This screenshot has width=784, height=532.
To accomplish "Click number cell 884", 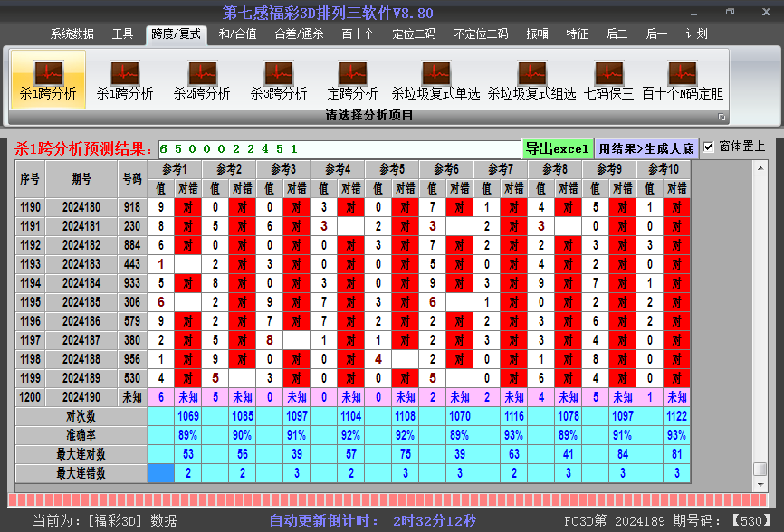I will point(132,245).
